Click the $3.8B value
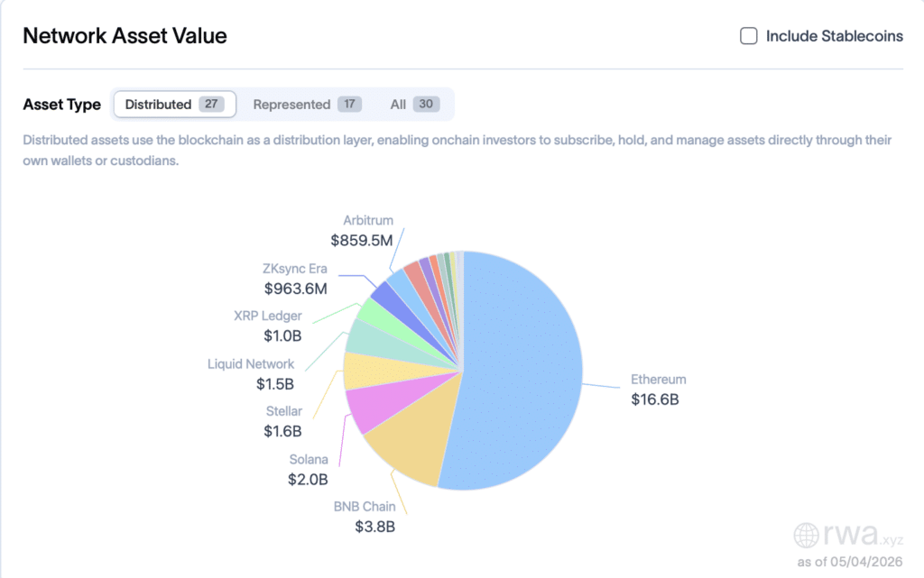 tap(374, 527)
